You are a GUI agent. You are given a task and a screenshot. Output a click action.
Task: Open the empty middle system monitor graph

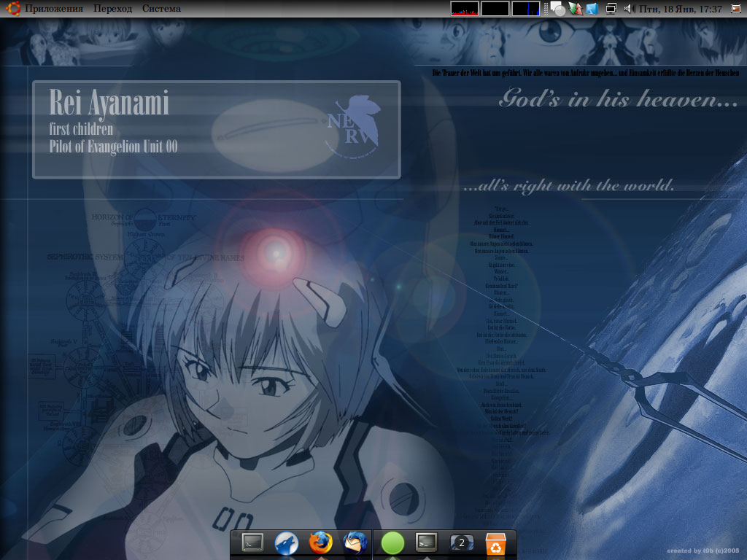tap(495, 9)
